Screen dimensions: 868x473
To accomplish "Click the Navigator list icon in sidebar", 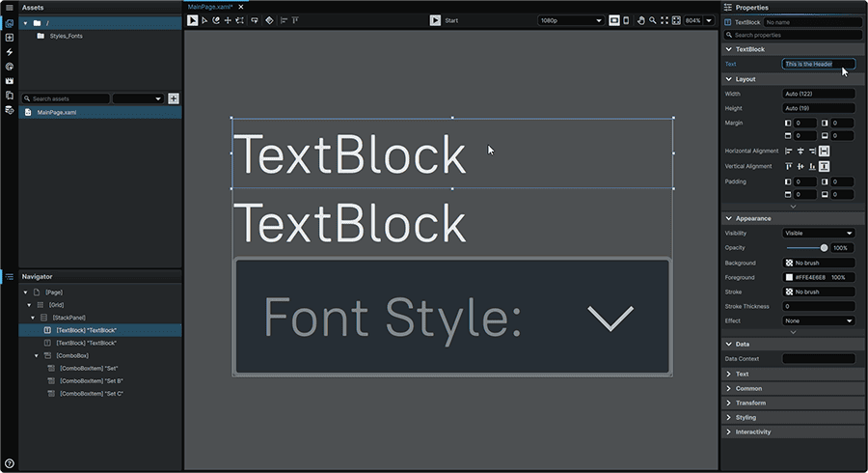I will pos(10,276).
